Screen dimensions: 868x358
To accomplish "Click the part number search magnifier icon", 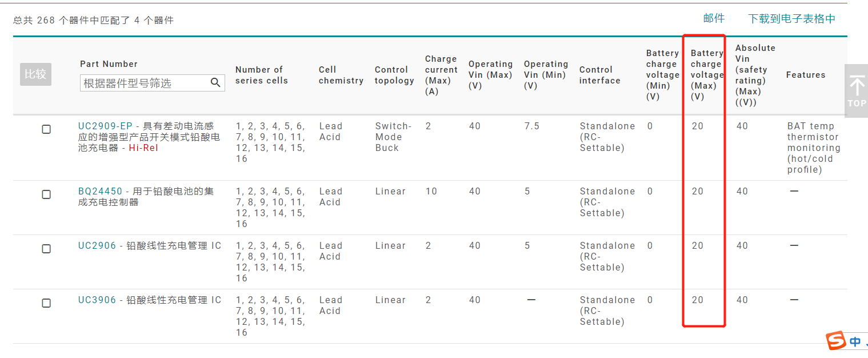I will tap(215, 83).
